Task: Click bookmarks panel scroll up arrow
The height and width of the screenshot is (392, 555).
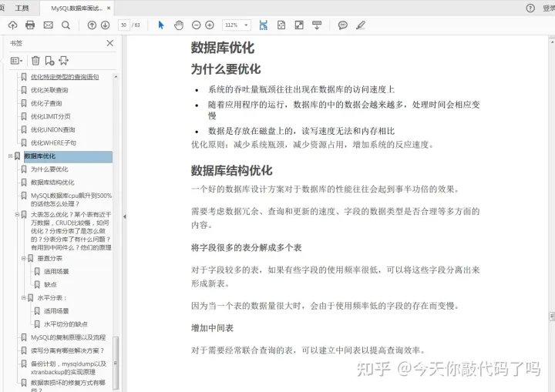Action: click(116, 77)
